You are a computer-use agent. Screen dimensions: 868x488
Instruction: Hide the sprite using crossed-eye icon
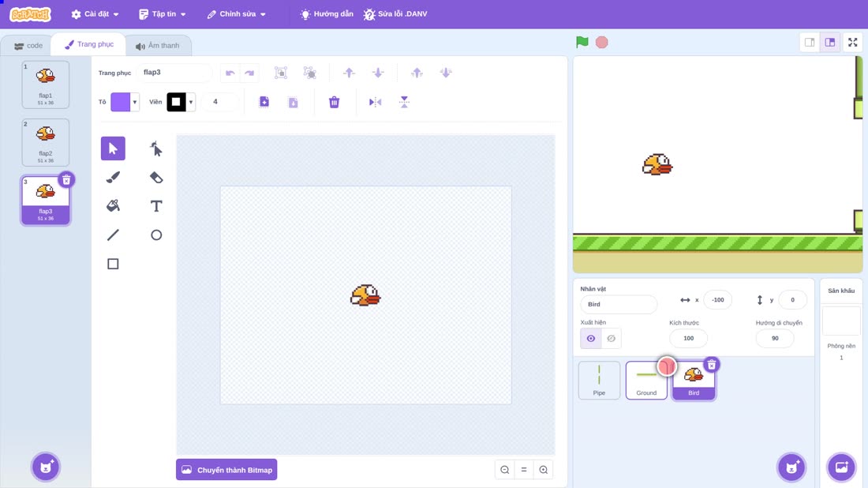click(x=611, y=339)
